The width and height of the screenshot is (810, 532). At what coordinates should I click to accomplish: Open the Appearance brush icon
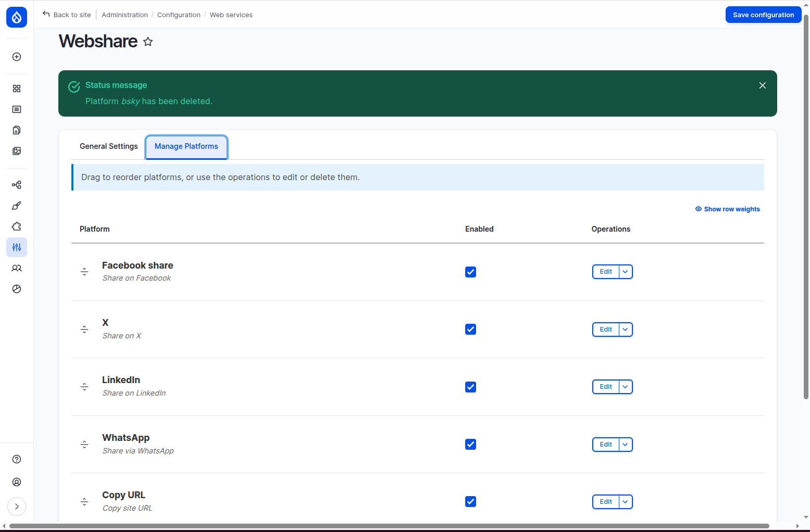17,206
